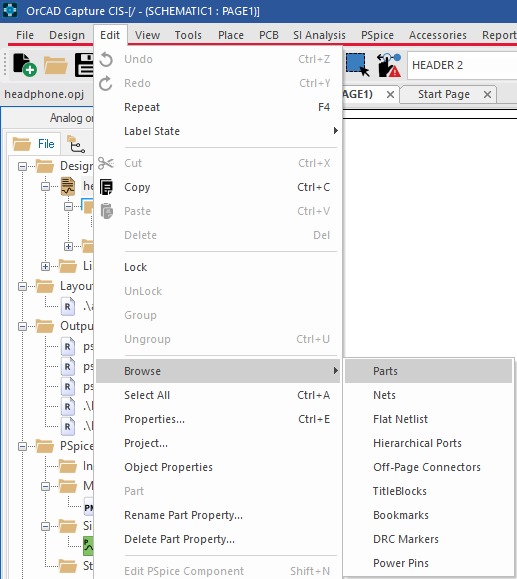517x579 pixels.
Task: Select the area select tool icon
Action: click(357, 65)
